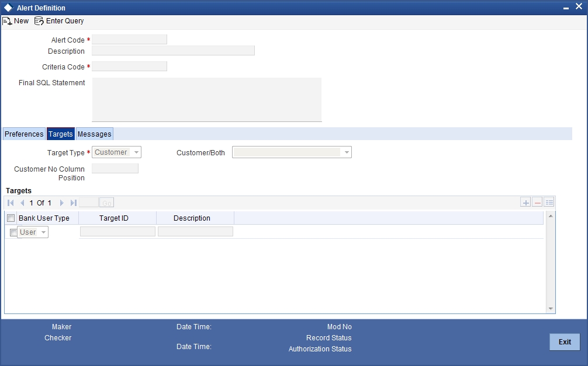This screenshot has width=588, height=366.
Task: Click the Targets table scroll up arrow
Action: click(x=551, y=216)
